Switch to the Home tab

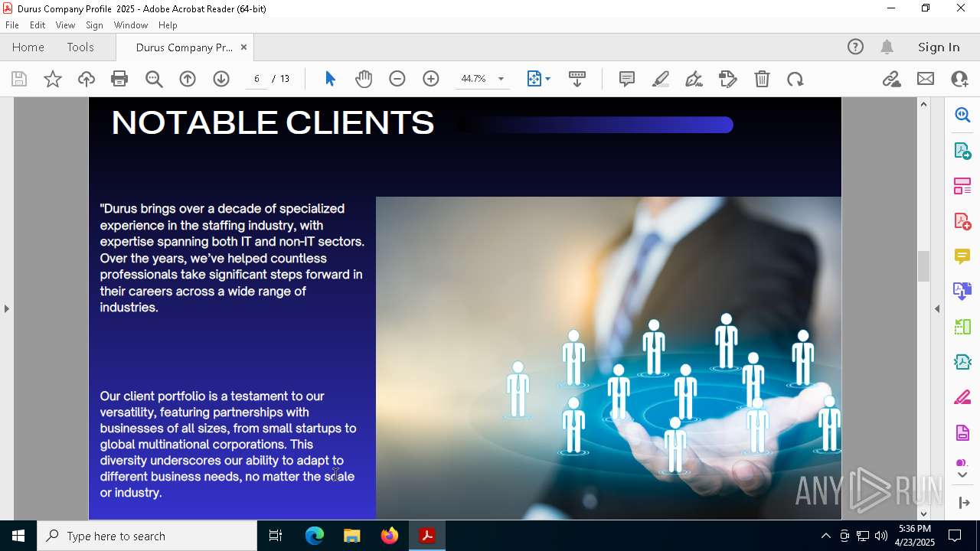[x=28, y=47]
